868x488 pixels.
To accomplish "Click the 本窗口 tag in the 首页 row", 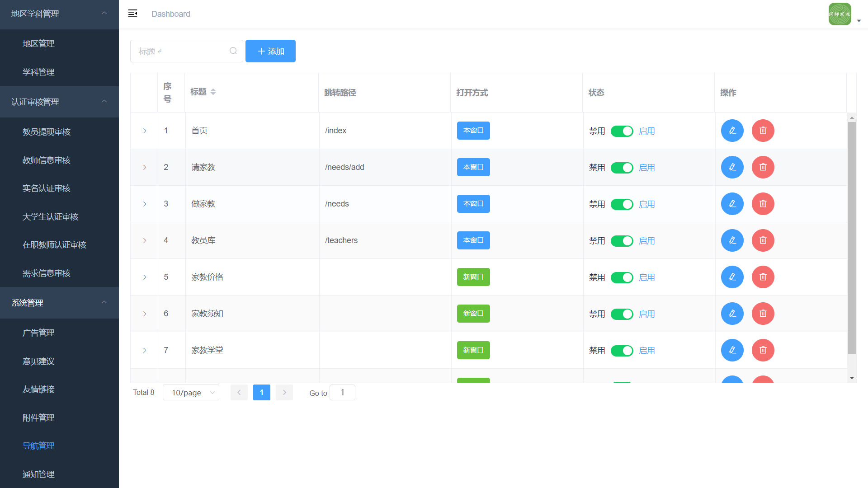I will click(473, 131).
